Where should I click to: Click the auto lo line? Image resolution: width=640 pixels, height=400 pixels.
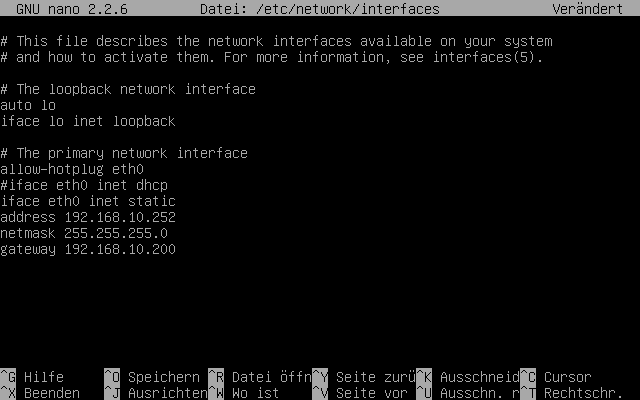click(28, 105)
